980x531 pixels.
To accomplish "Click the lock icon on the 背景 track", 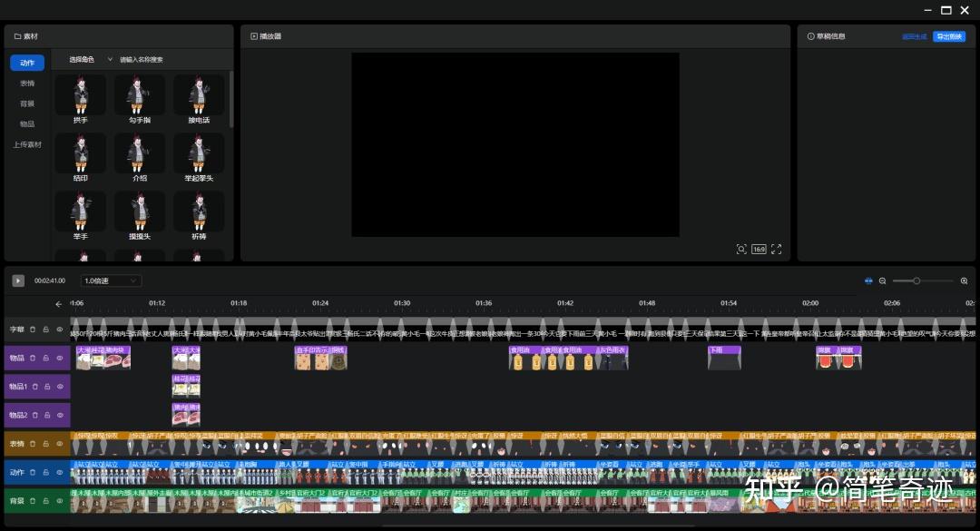I will tap(45, 501).
